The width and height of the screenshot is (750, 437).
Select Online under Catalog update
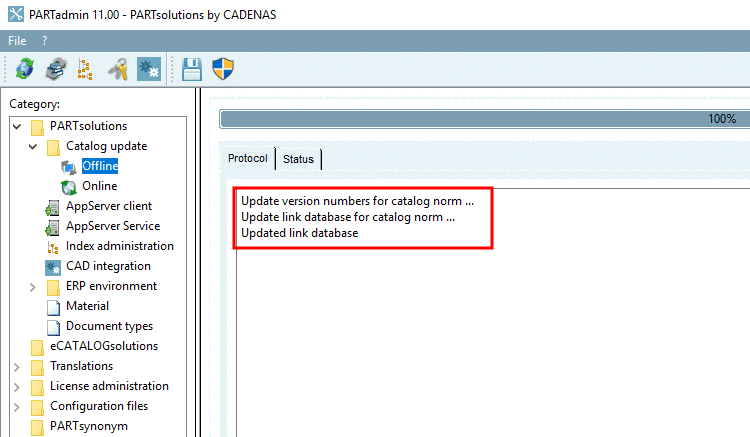tap(99, 186)
